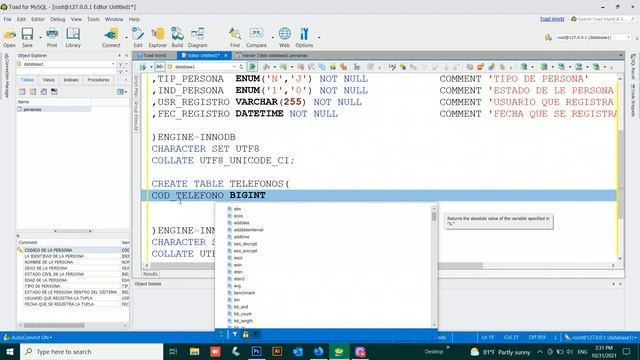640x360 pixels.
Task: Open the Diagram tool
Action: pos(198,38)
